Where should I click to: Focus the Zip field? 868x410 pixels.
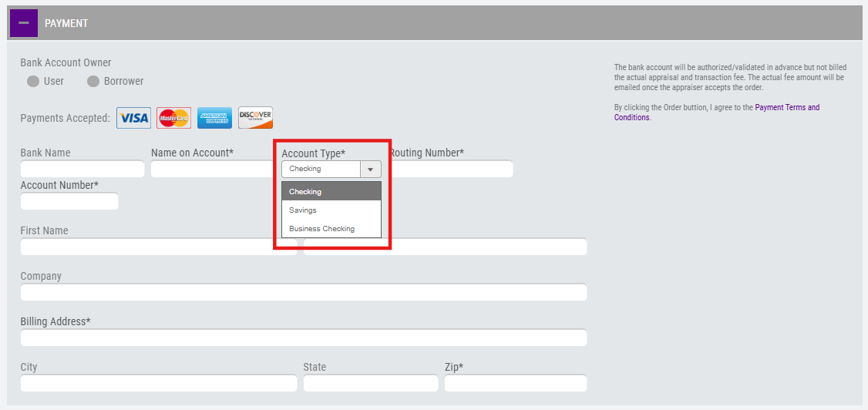(x=516, y=383)
